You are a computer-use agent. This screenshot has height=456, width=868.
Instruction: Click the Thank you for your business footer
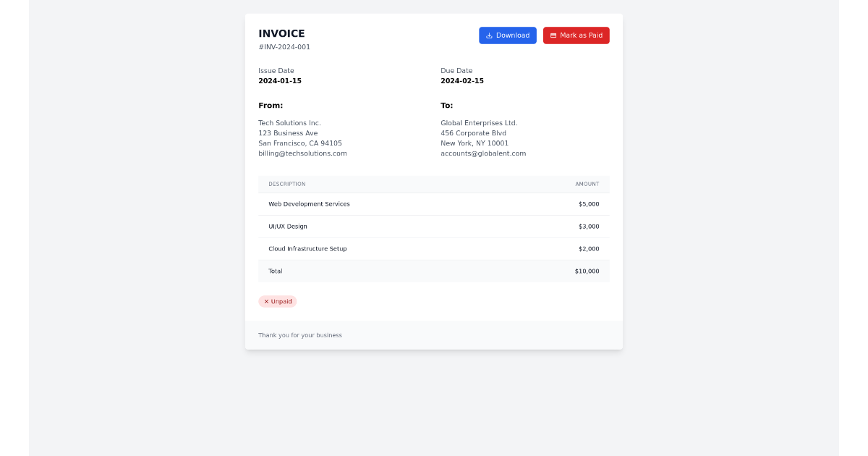300,336
